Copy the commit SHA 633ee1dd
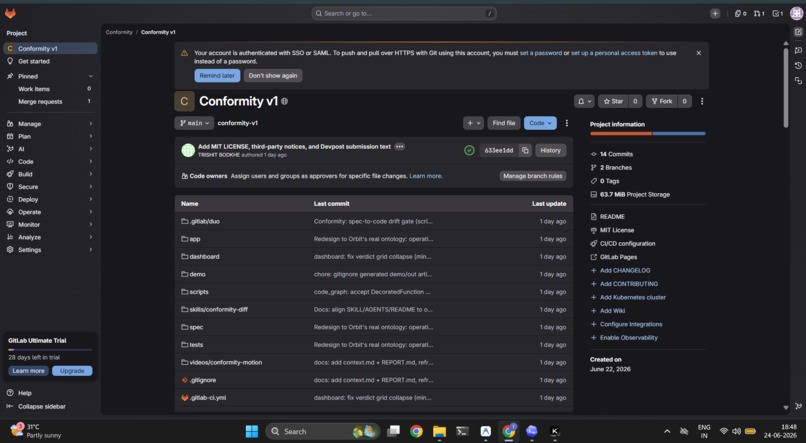The height and width of the screenshot is (443, 806). [x=525, y=151]
